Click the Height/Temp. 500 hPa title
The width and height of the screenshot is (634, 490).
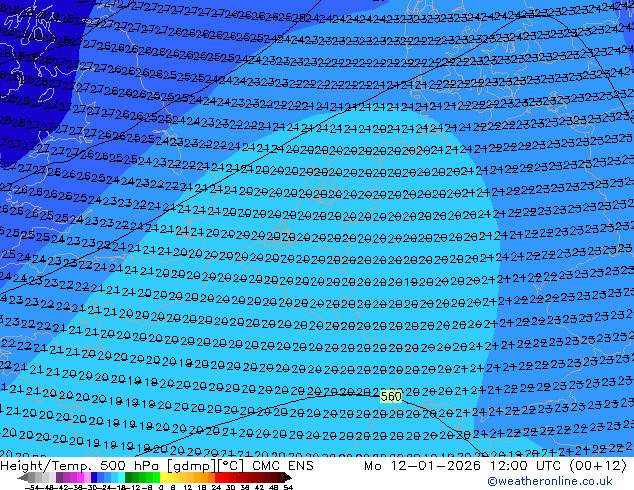(x=80, y=466)
